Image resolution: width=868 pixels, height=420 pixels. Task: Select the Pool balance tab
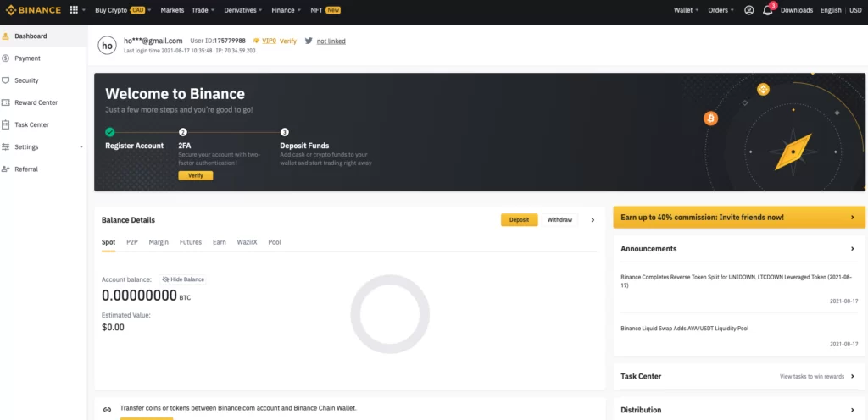(x=275, y=242)
